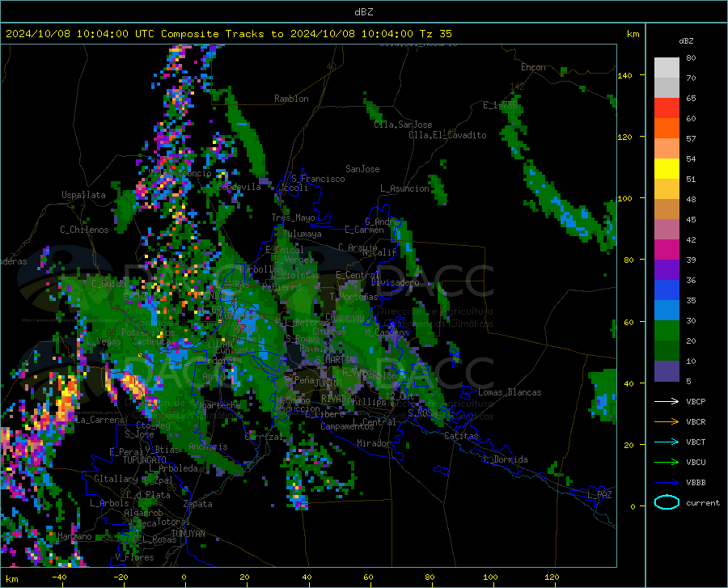Click the 'current' legend label
Viewport: 728px width, 588px height.
pos(703,502)
